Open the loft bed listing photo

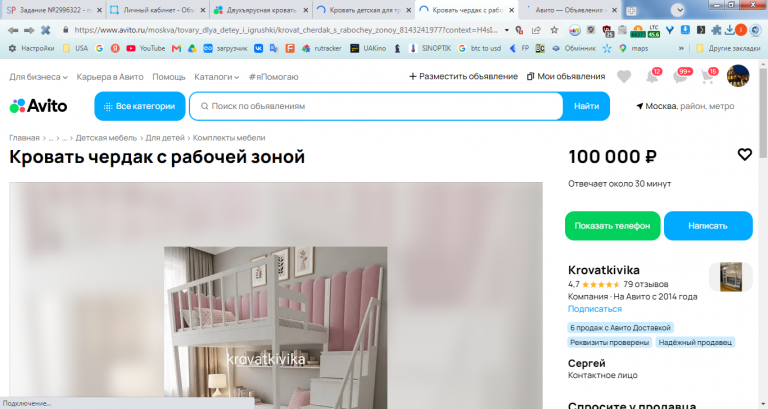pos(275,327)
